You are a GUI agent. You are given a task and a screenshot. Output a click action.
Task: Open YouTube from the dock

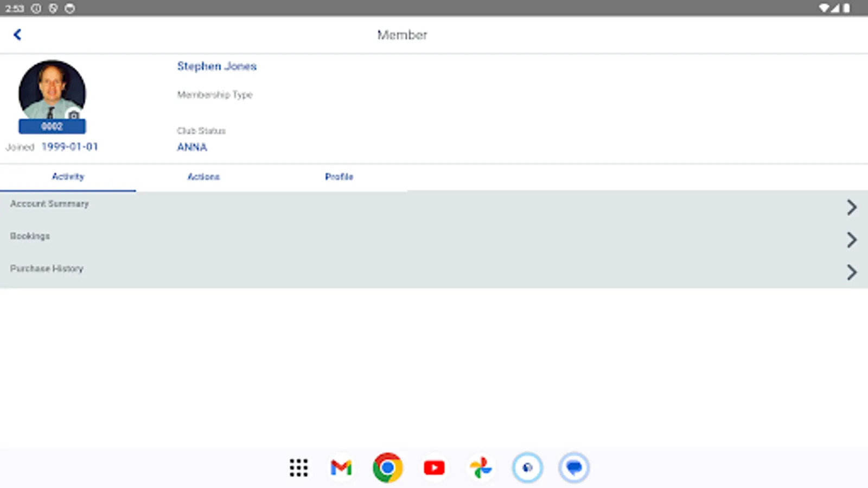pyautogui.click(x=434, y=467)
